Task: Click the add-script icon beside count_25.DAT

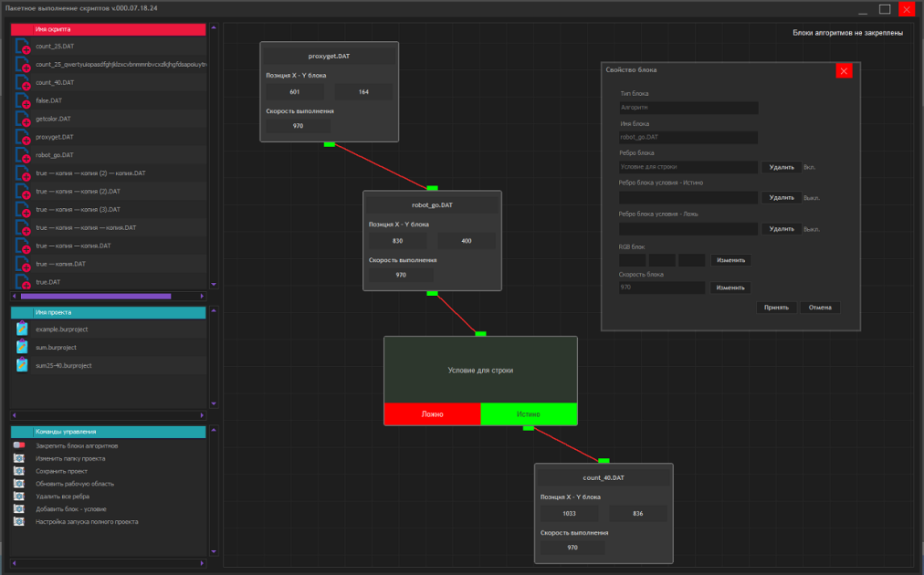Action: point(23,47)
